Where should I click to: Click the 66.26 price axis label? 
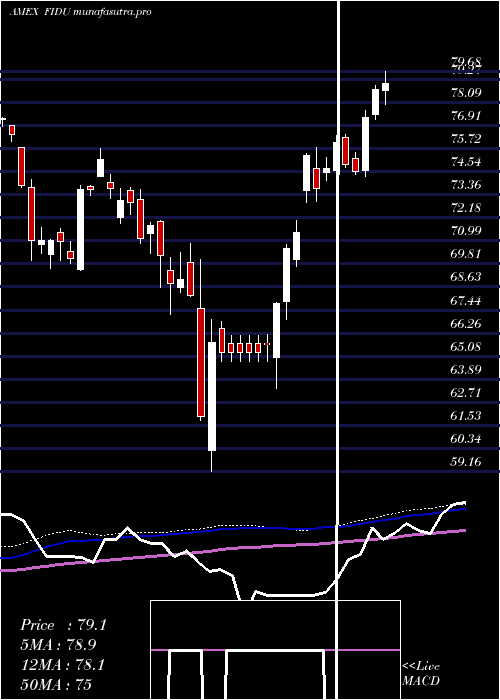(x=466, y=324)
